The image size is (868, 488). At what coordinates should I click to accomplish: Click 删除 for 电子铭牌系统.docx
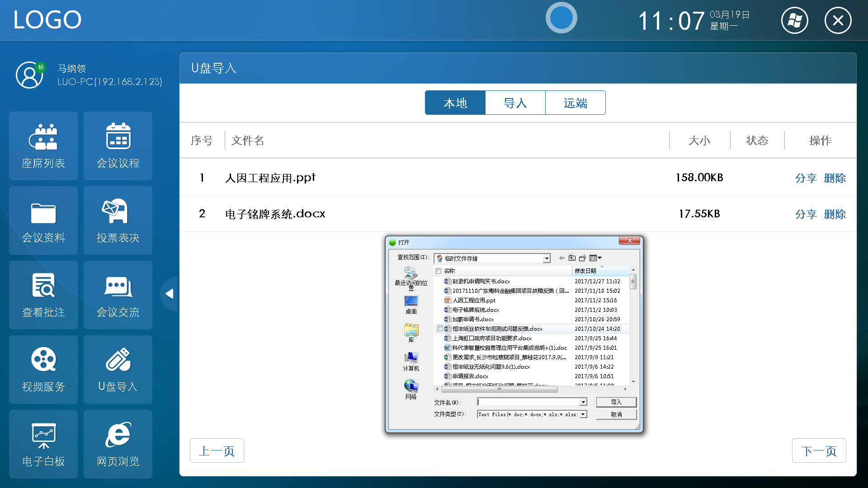coord(835,214)
